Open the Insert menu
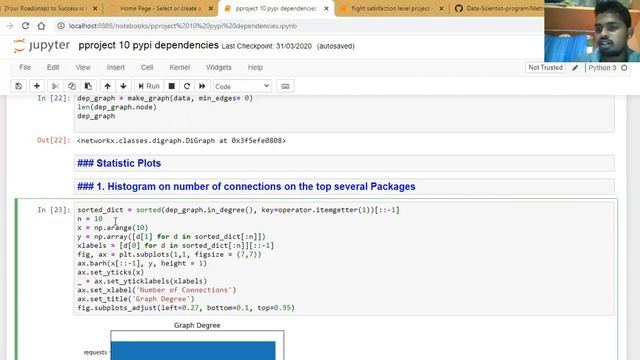 pos(116,67)
